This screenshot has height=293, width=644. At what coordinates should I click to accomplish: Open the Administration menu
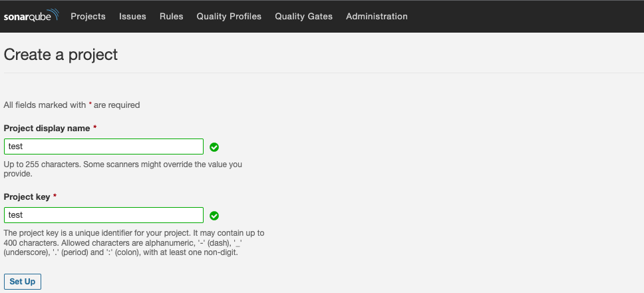[377, 16]
